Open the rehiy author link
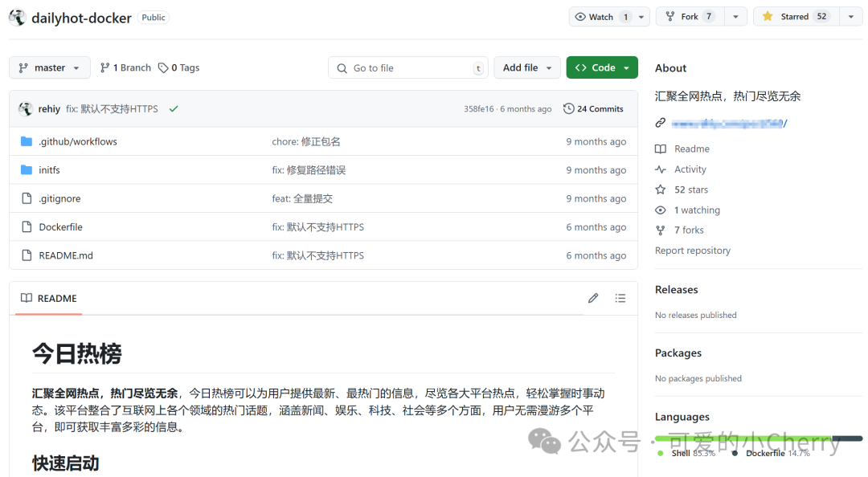 coord(49,109)
